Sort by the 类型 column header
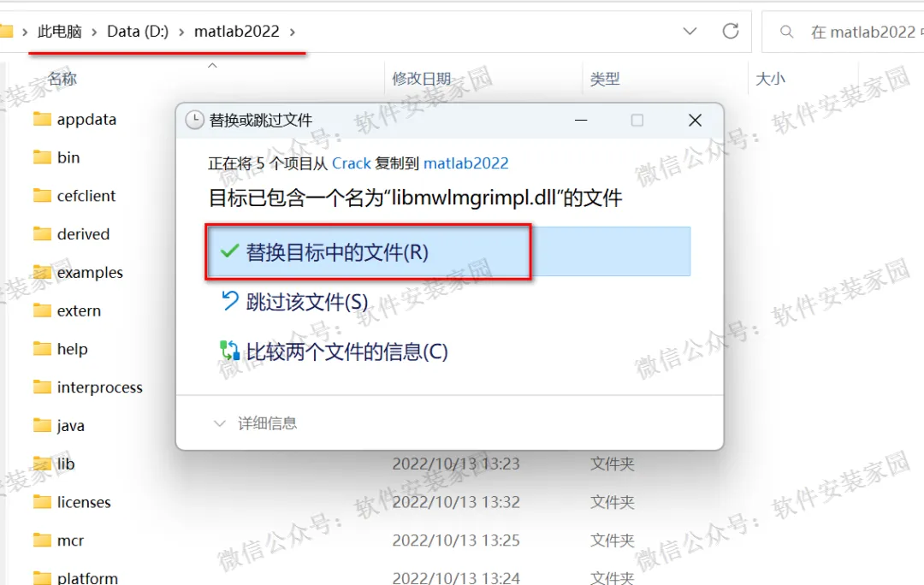 [x=605, y=79]
